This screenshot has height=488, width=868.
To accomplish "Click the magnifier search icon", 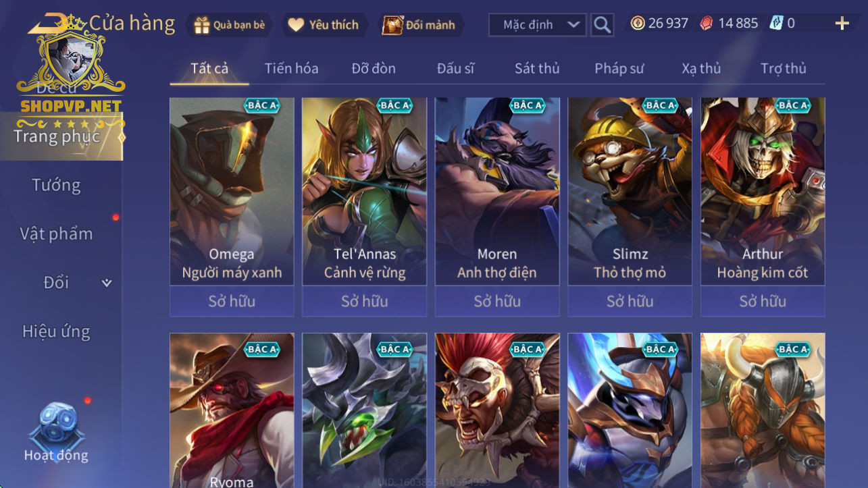I will pyautogui.click(x=602, y=25).
